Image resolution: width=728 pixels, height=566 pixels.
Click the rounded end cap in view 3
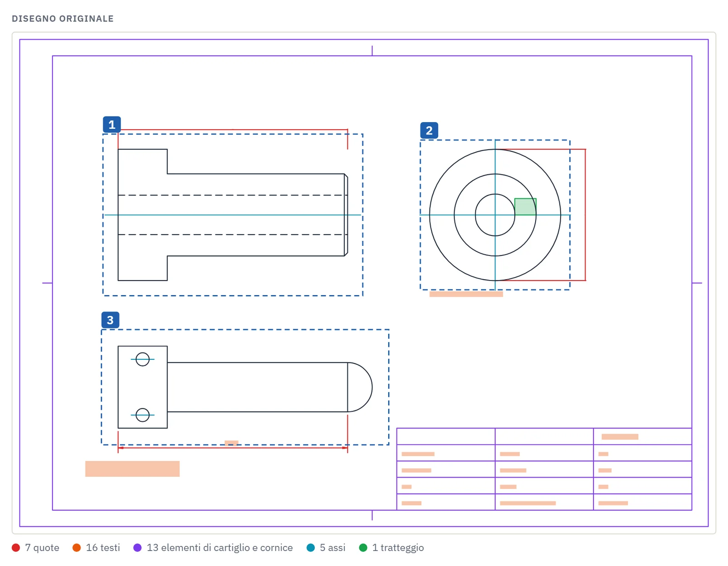[360, 388]
